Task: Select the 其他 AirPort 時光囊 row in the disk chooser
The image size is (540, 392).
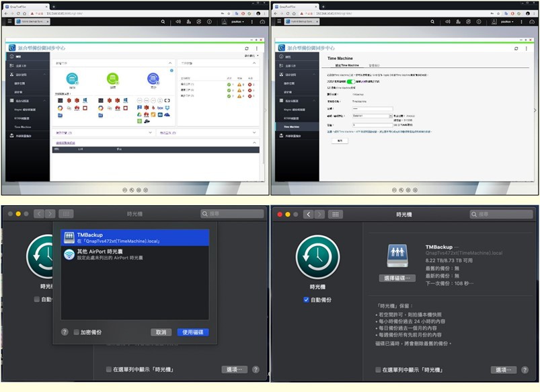Action: click(134, 254)
